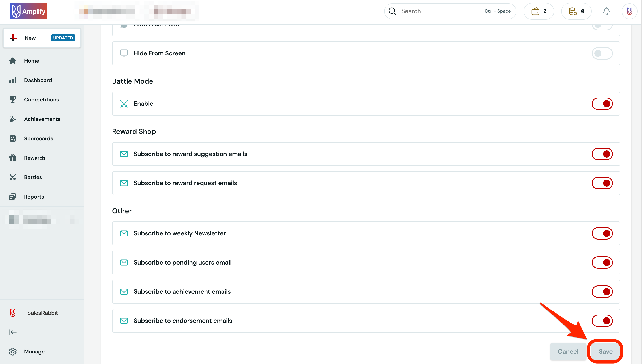Open Rewards using the gift icon

coord(13,158)
